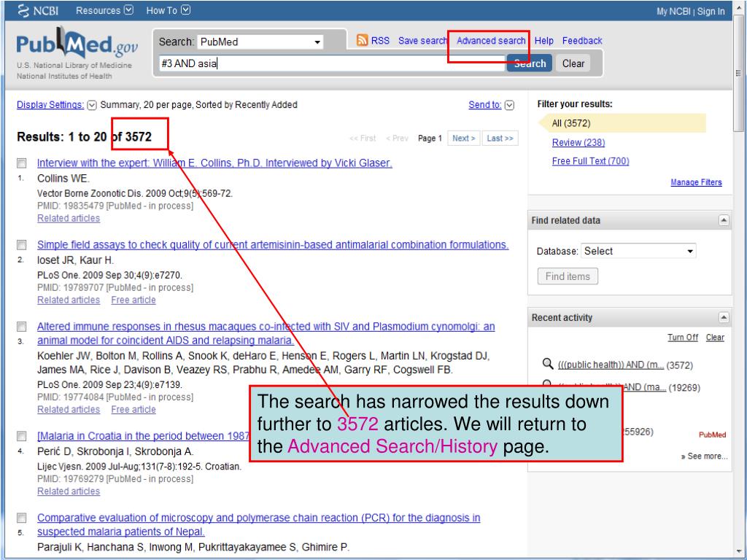Click the RSS link

pos(380,41)
